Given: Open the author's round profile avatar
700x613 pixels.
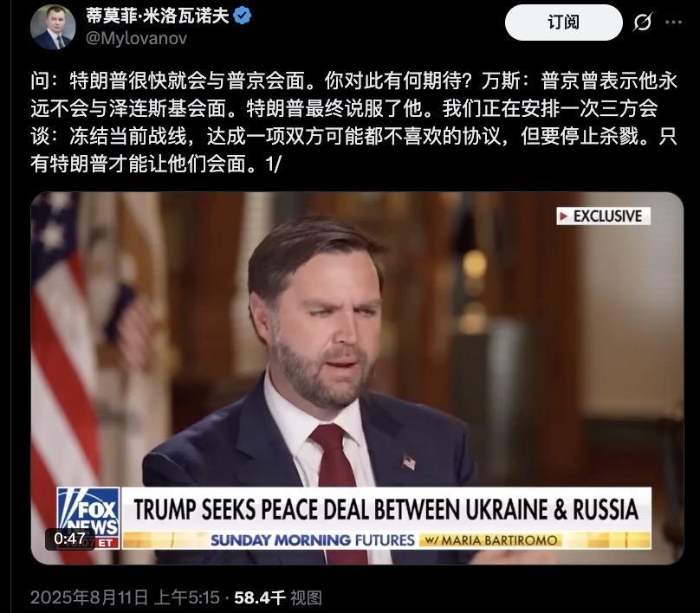Looking at the screenshot, I should [x=53, y=27].
